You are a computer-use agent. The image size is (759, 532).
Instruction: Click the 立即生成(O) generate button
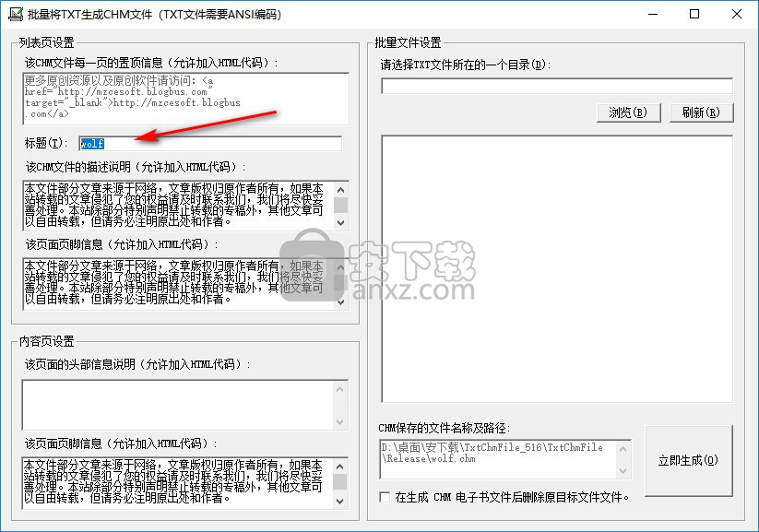click(x=688, y=460)
